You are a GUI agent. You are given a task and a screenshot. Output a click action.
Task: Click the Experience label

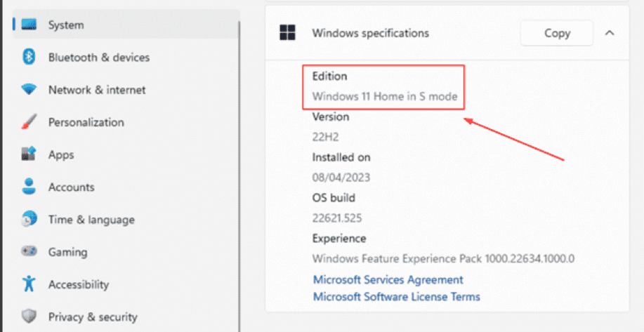click(x=339, y=239)
